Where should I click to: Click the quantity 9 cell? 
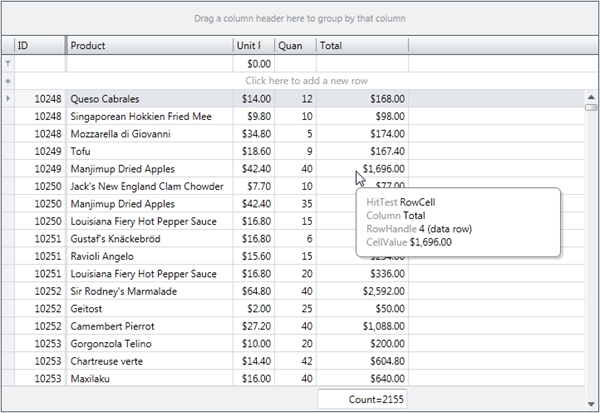pyautogui.click(x=295, y=151)
